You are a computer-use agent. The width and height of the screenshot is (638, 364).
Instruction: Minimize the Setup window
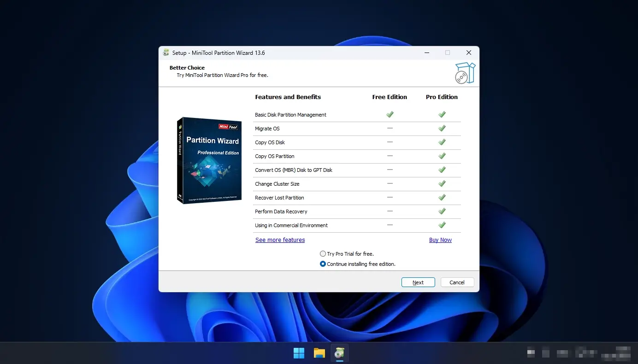point(426,53)
